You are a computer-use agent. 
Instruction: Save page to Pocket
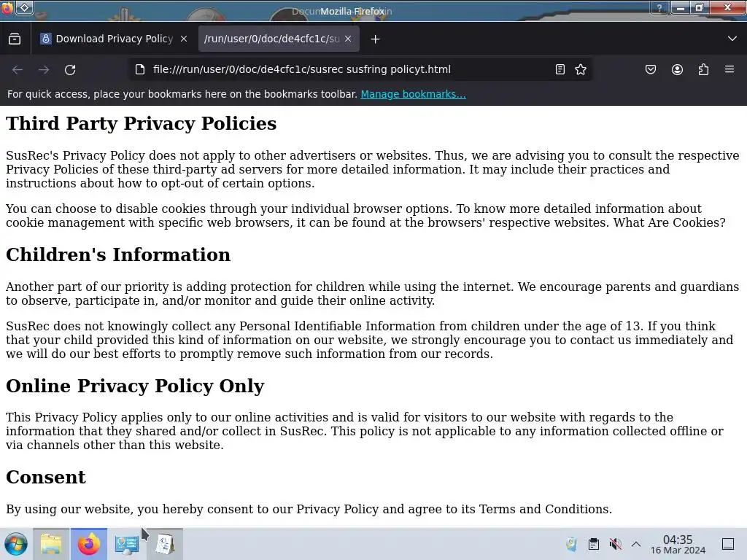click(651, 69)
